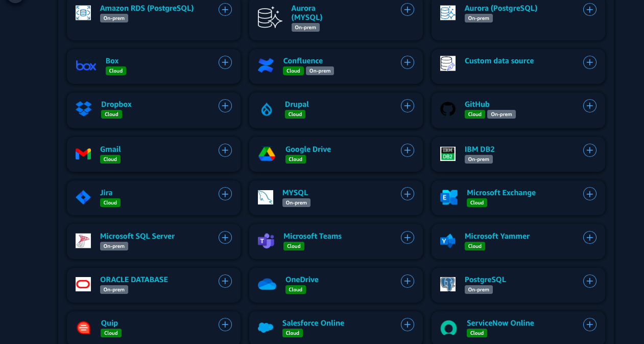Click the elephant logo on the standalone PostgreSQL card

[x=448, y=284]
